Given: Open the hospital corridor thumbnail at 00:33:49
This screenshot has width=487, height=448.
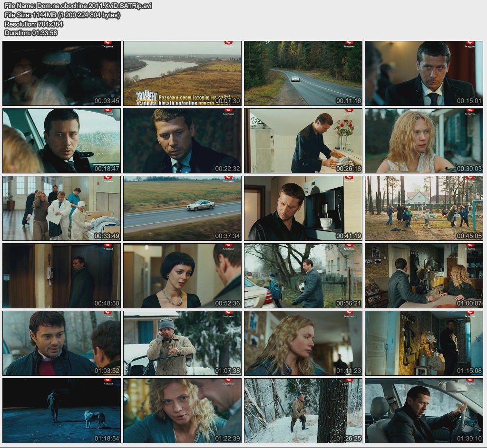Looking at the screenshot, I should coord(62,209).
